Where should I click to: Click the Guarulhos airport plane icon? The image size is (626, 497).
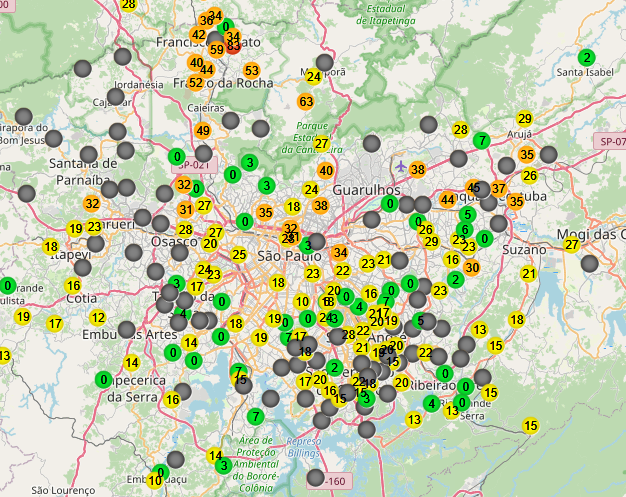coord(402,165)
